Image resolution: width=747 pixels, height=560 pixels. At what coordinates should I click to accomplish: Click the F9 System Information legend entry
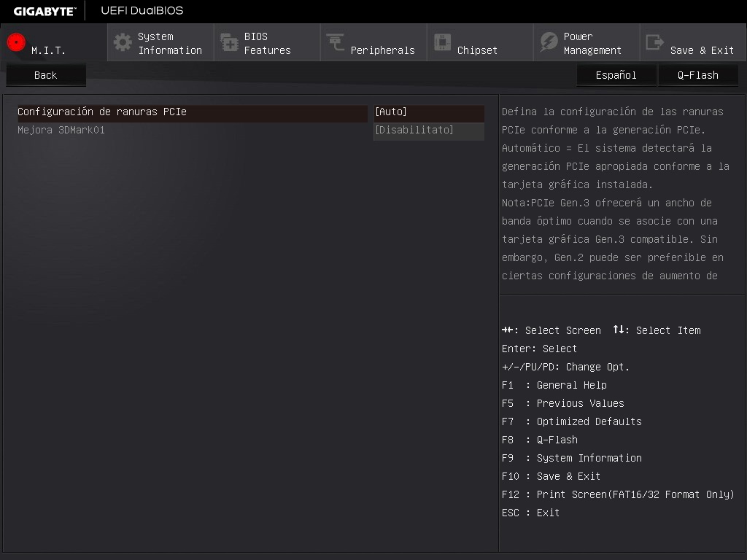571,458
